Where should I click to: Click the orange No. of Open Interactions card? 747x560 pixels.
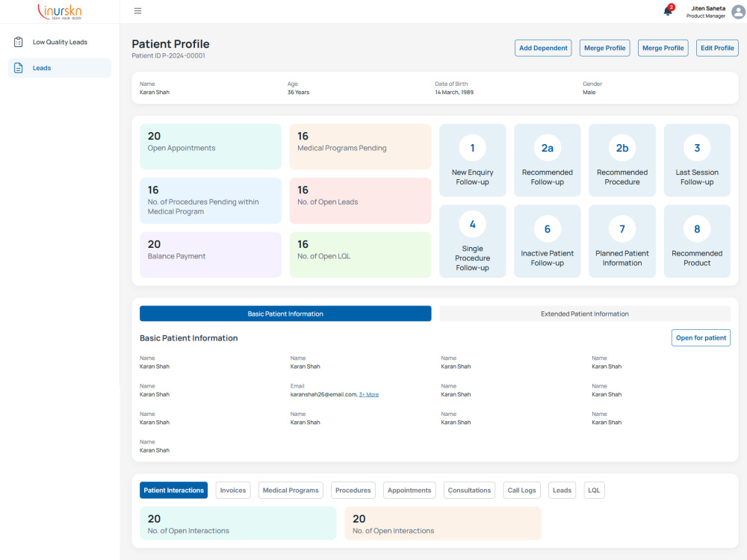click(x=443, y=523)
